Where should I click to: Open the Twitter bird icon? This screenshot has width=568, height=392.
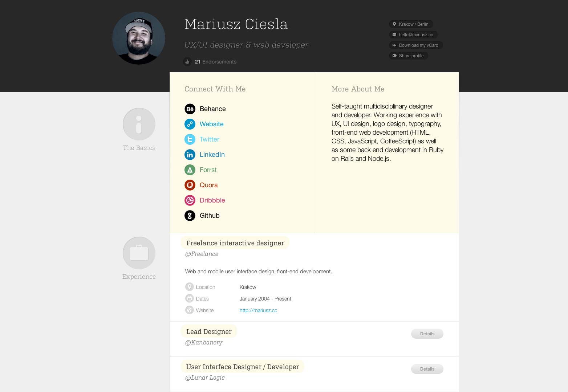coord(190,139)
